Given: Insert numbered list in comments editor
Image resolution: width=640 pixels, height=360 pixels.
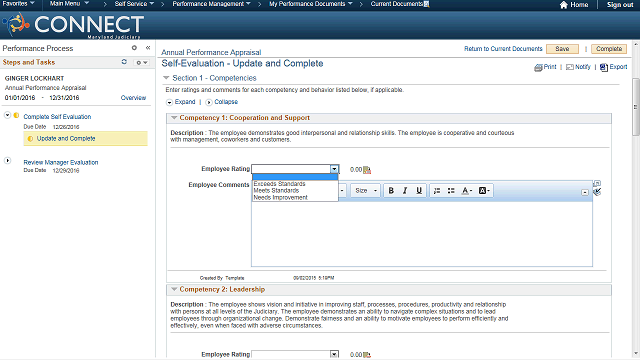Looking at the screenshot, I should (437, 191).
